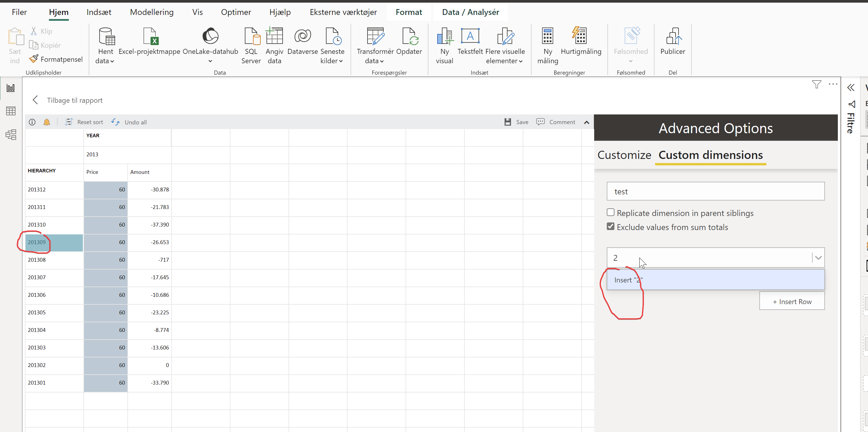This screenshot has height=432, width=868.
Task: Click the Excel-projektmappe icon
Action: coord(150,36)
